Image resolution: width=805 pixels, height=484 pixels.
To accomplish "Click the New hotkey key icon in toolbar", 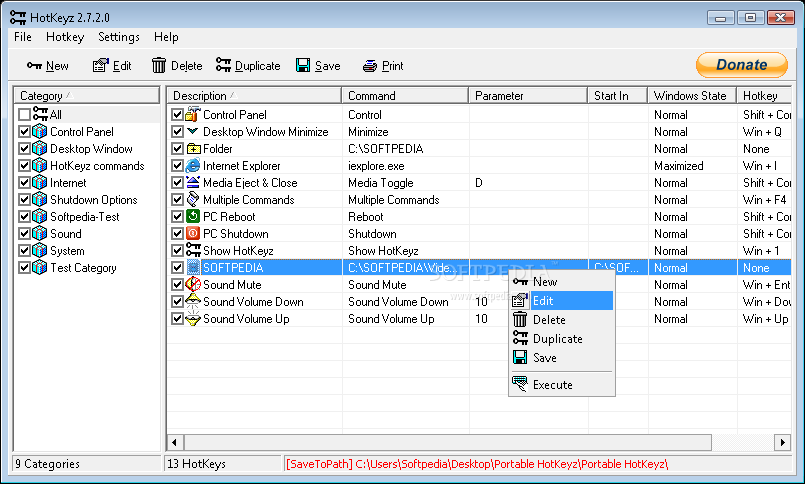I will click(34, 66).
